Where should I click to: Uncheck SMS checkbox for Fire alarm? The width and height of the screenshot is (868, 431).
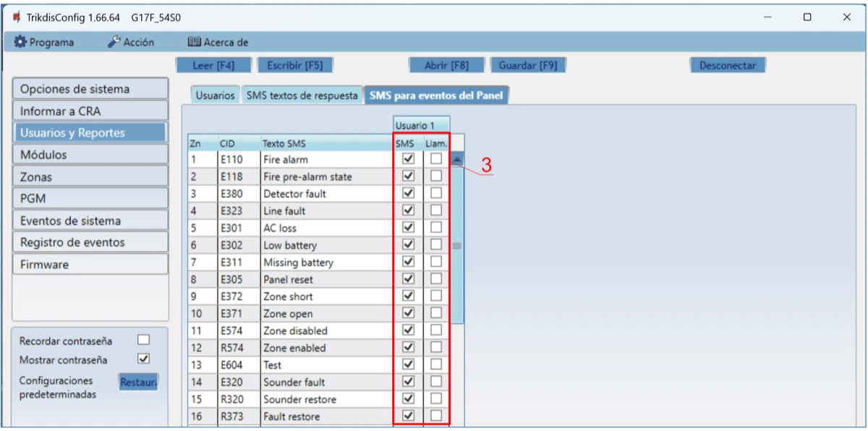point(408,158)
